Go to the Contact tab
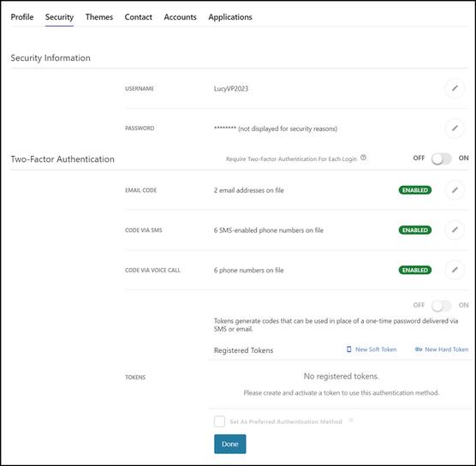476x466 pixels. (139, 17)
